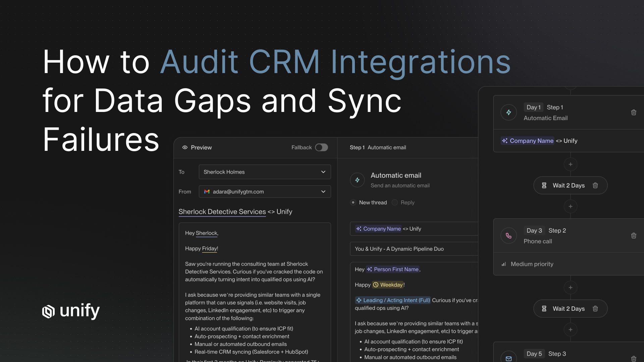
Task: Click the eye icon next to Preview
Action: click(x=185, y=147)
